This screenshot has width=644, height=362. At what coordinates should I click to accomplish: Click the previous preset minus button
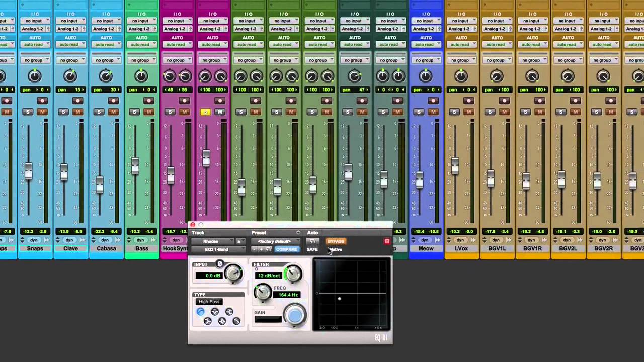255,249
